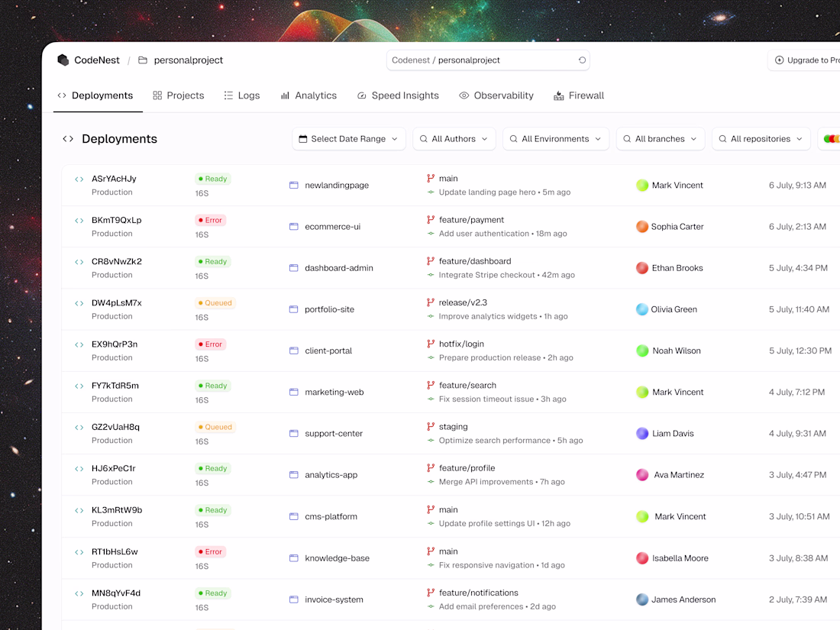
Task: Click the Codenest / personalproject search field
Action: click(x=488, y=60)
